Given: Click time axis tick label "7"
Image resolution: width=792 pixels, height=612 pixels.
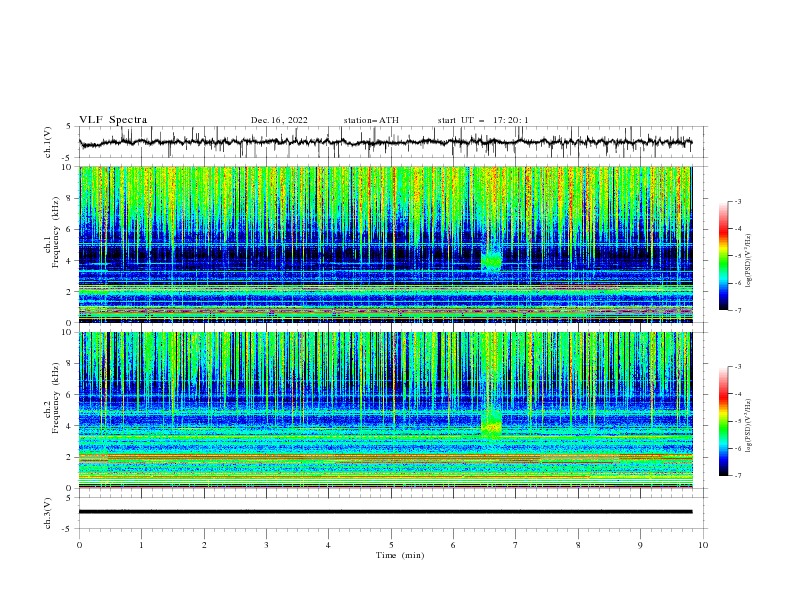Looking at the screenshot, I should [516, 545].
